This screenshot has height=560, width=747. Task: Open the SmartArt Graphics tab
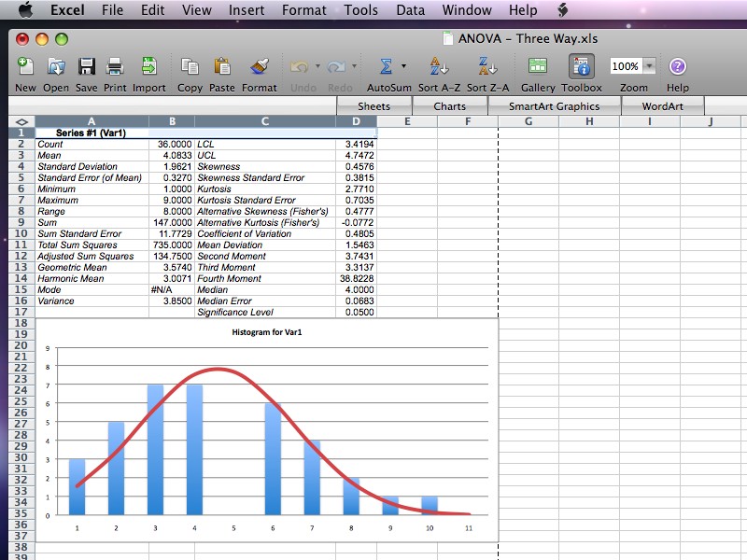554,106
